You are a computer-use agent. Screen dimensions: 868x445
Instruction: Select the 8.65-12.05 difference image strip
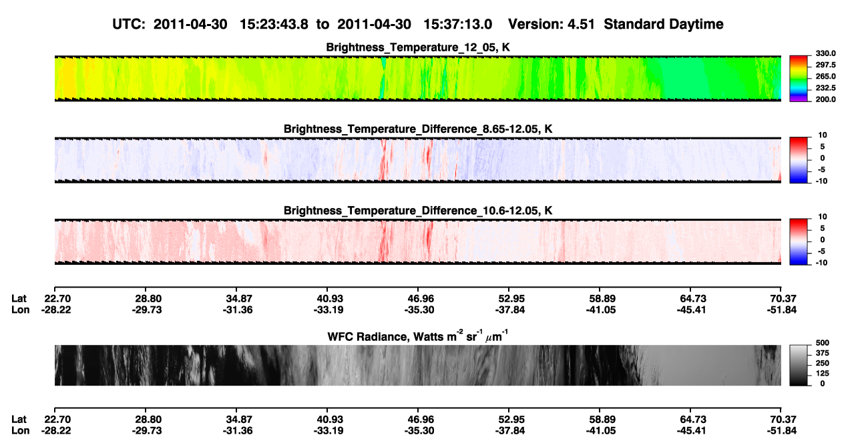pyautogui.click(x=417, y=159)
